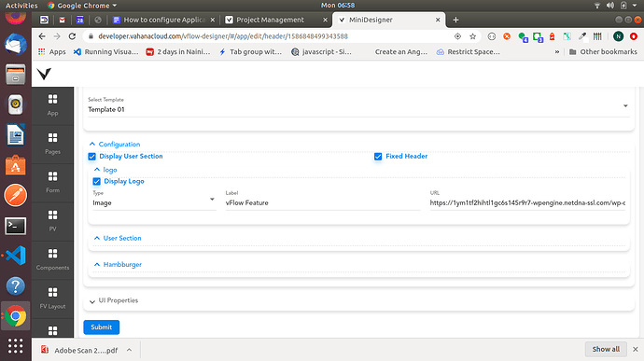
Task: Open the Chrome menu icon
Action: (x=634, y=36)
